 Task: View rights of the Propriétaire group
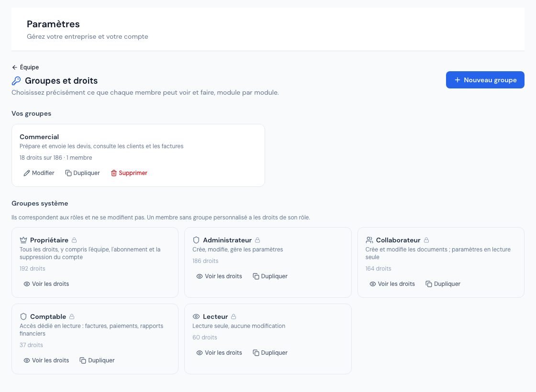click(x=46, y=284)
